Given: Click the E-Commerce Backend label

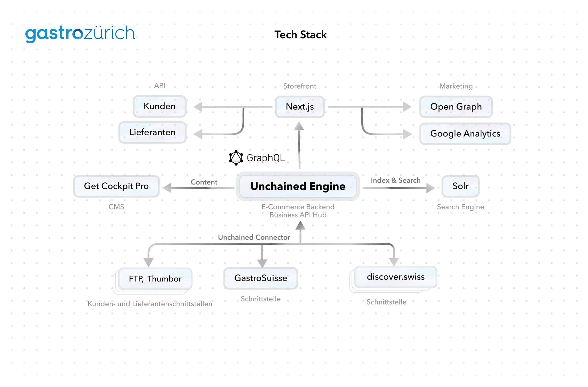Looking at the screenshot, I should click(x=298, y=207).
